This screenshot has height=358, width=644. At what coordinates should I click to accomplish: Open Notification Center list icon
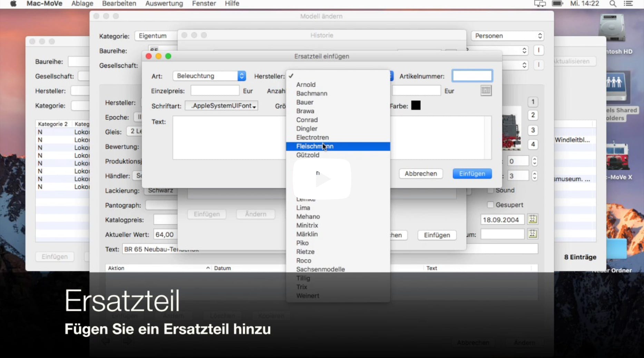[x=628, y=4]
